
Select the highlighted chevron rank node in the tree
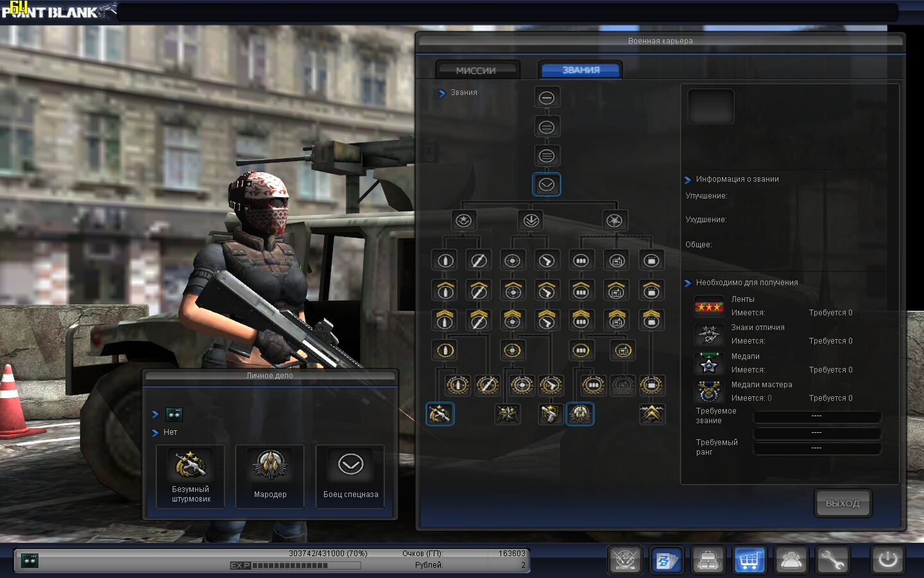tap(547, 185)
